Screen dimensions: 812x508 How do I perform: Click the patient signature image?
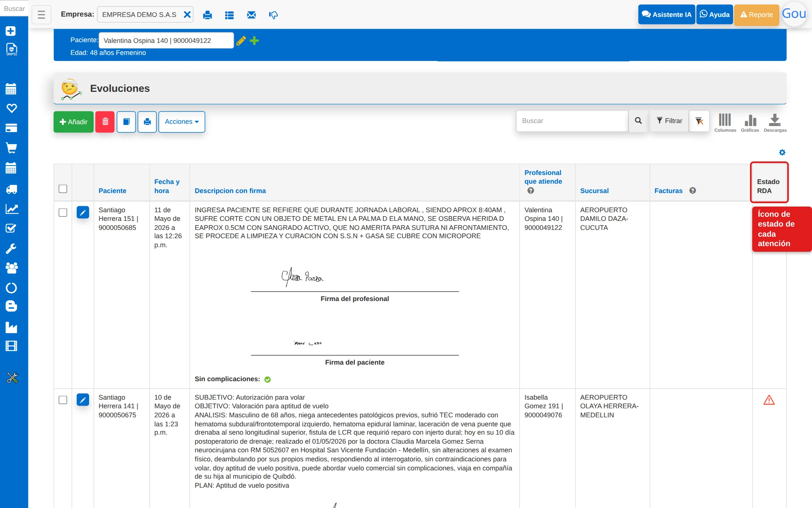point(308,343)
